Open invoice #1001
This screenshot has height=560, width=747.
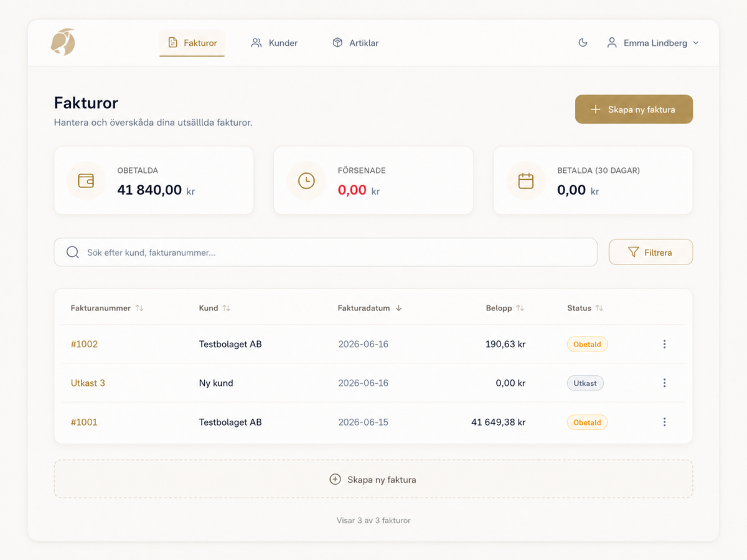click(84, 422)
